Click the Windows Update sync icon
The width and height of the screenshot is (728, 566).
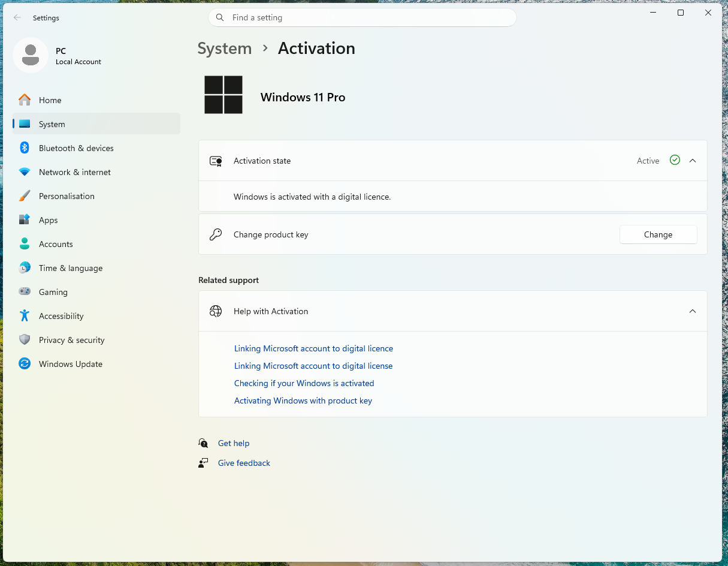click(25, 364)
